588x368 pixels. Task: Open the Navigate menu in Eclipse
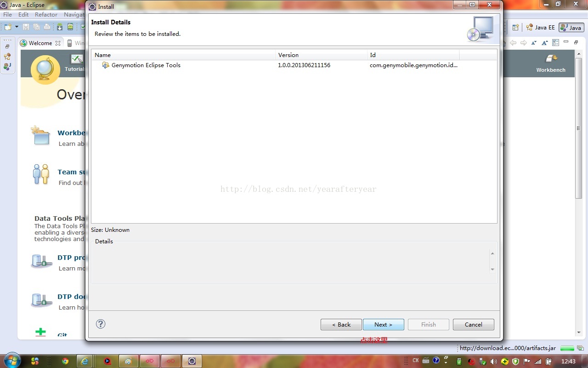pyautogui.click(x=74, y=14)
